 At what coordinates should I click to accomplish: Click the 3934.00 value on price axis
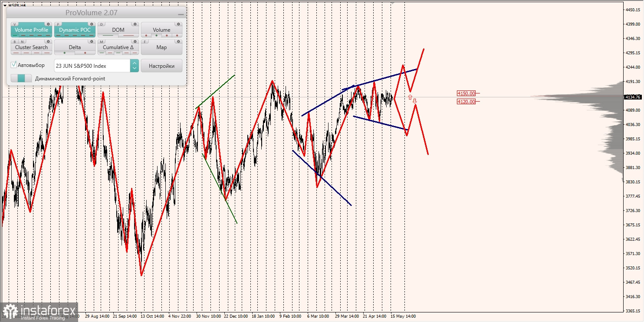633,153
